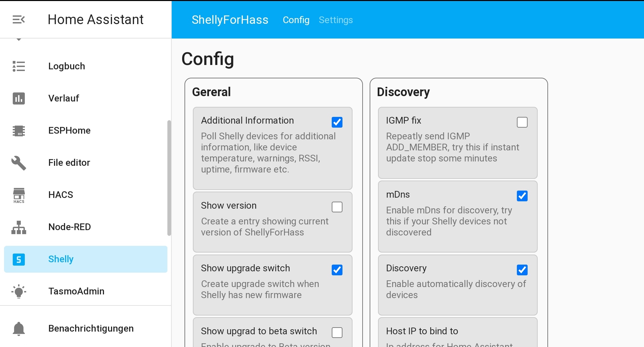
Task: Click the sidebar vertical scrollbar
Action: [x=169, y=178]
